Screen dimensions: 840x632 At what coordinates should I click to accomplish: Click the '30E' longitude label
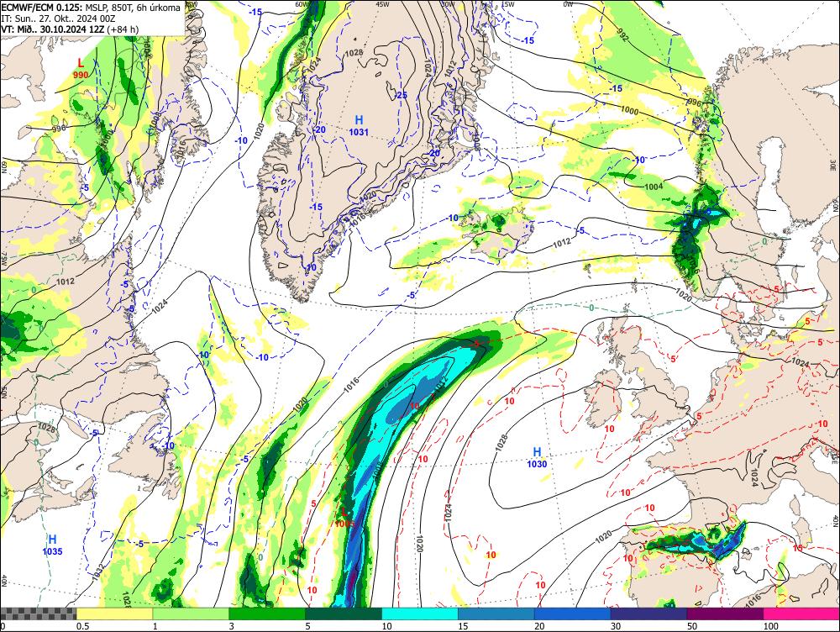(833, 165)
